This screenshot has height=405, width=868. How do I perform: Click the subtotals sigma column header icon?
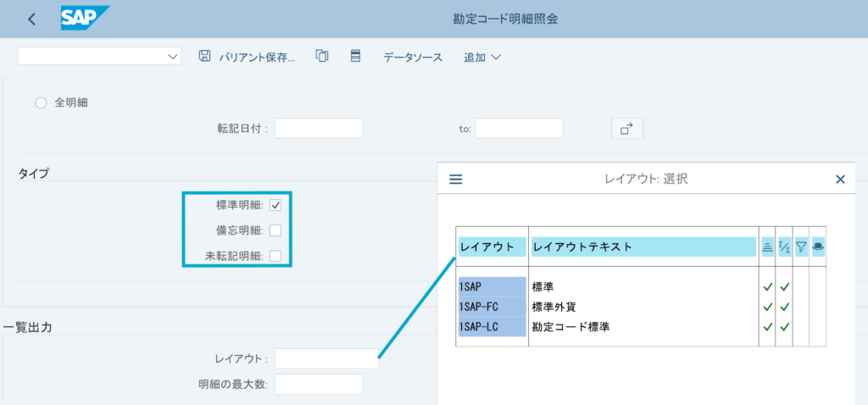click(x=784, y=247)
